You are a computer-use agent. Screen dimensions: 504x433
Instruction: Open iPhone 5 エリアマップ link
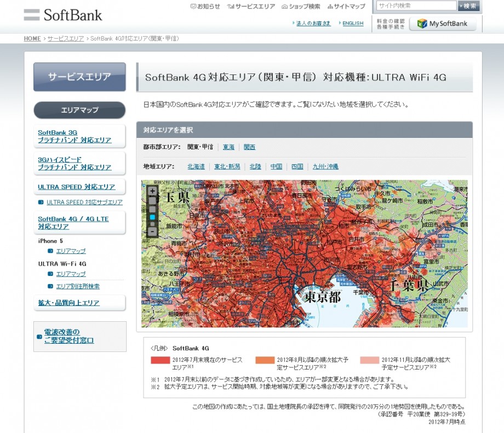[x=71, y=251]
